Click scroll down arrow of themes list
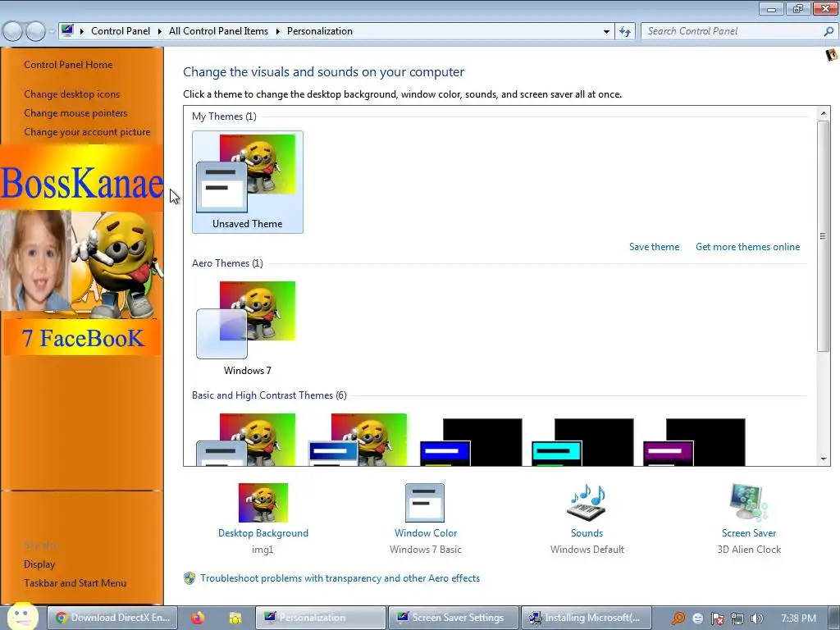The width and height of the screenshot is (840, 630). point(823,459)
